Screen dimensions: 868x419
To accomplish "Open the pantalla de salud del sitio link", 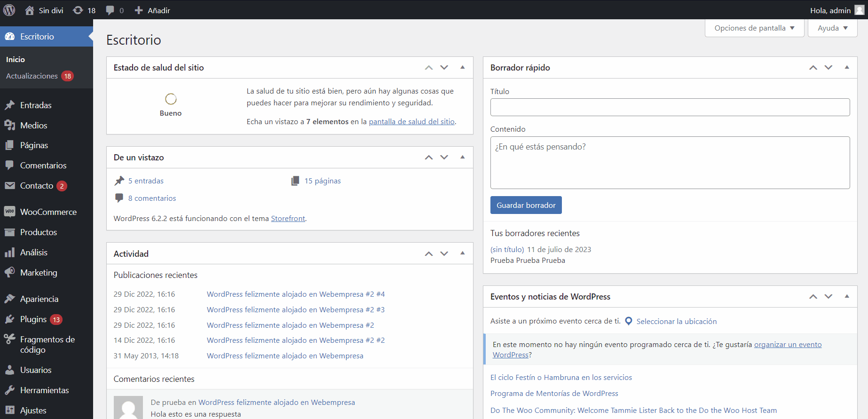I will coord(411,122).
